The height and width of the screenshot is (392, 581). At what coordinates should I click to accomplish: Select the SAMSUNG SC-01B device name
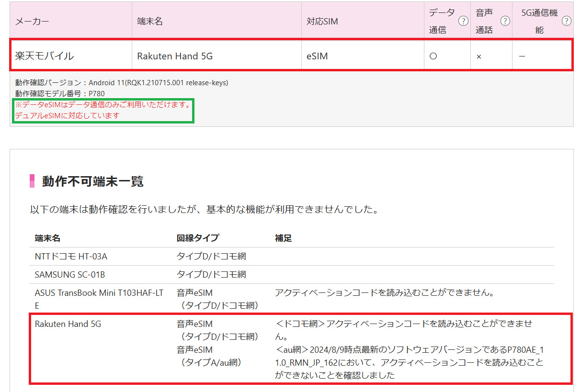click(x=69, y=275)
